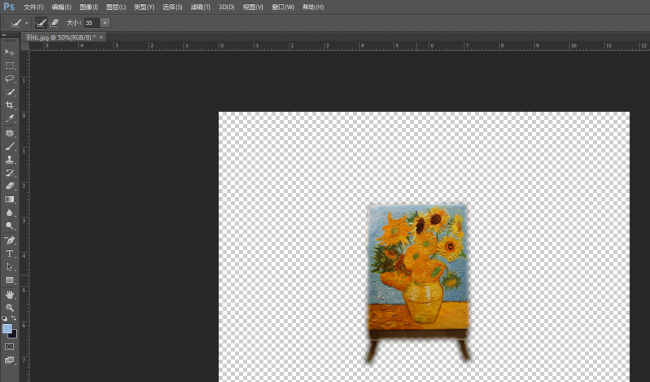The height and width of the screenshot is (382, 650).
Task: Select the Brush tool
Action: (x=10, y=147)
